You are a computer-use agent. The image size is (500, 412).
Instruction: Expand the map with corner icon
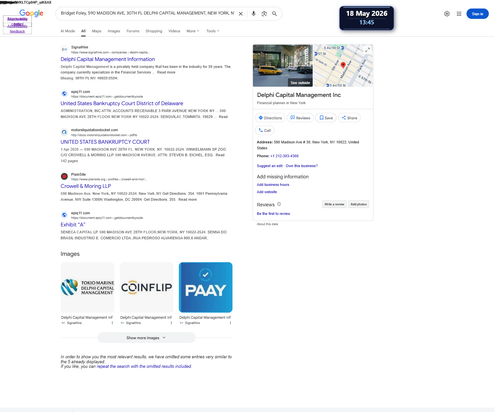[x=367, y=50]
